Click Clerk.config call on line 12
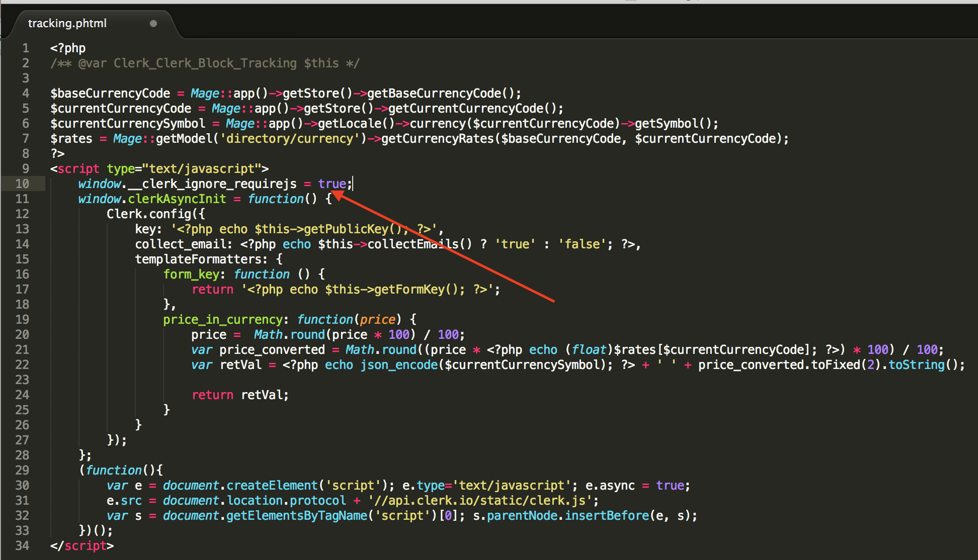 (149, 214)
